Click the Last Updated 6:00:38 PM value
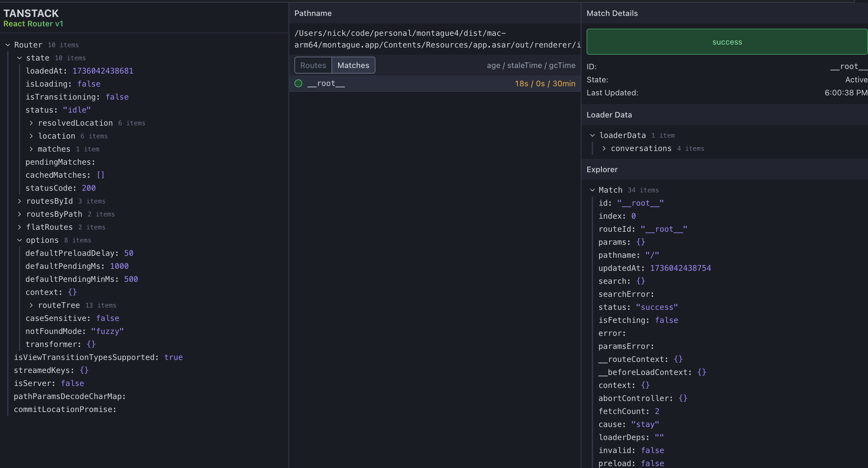 (x=846, y=93)
